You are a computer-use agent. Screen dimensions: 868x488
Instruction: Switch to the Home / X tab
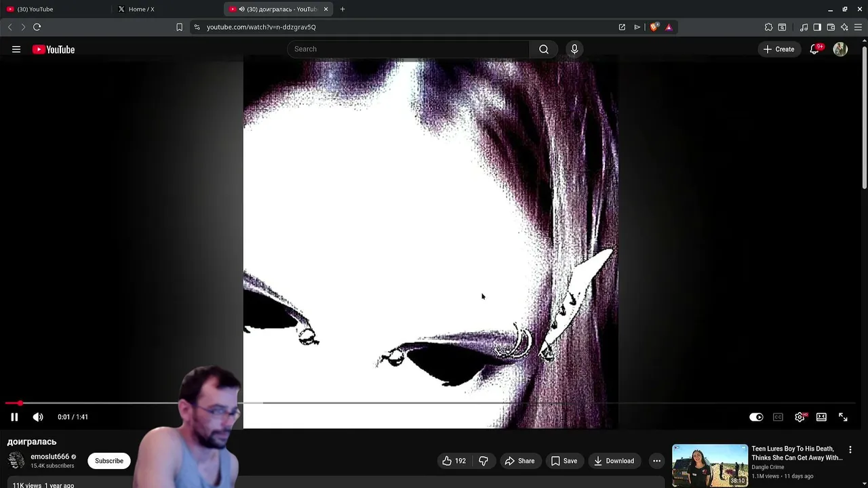[x=167, y=9]
